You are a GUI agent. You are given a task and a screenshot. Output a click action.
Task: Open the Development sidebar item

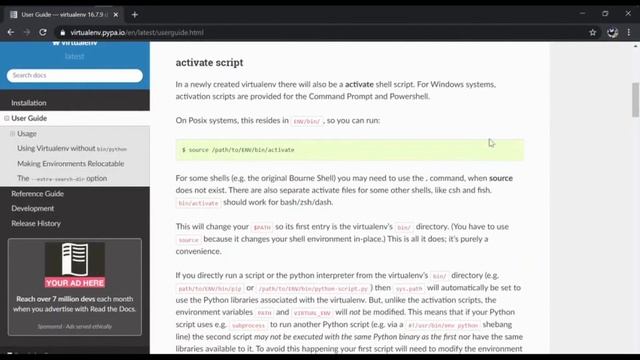point(33,209)
